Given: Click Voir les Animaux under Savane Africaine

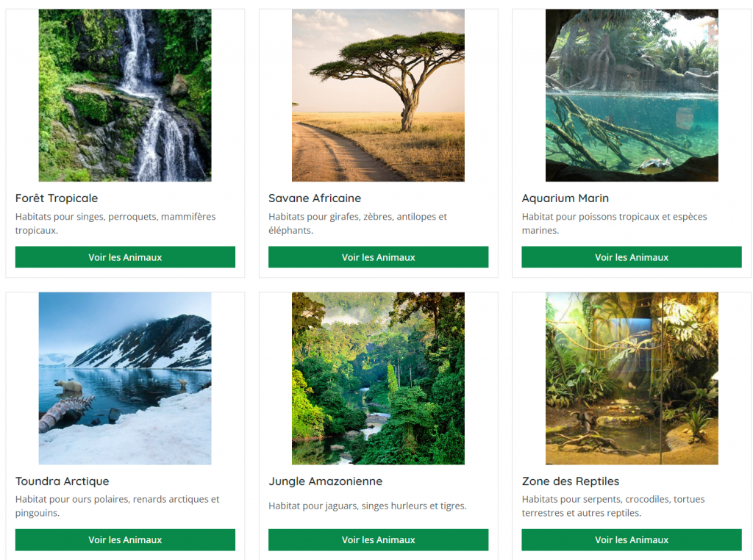Looking at the screenshot, I should [379, 257].
